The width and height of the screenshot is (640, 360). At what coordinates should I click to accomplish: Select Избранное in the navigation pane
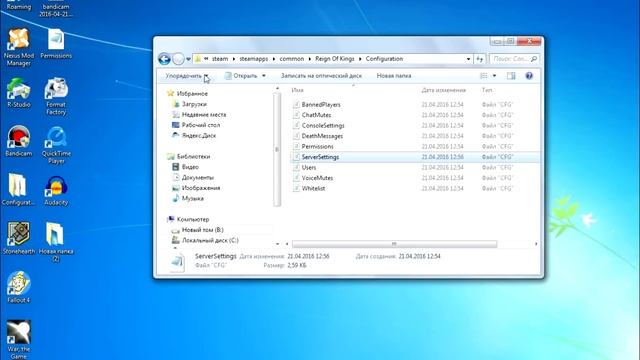[x=188, y=93]
